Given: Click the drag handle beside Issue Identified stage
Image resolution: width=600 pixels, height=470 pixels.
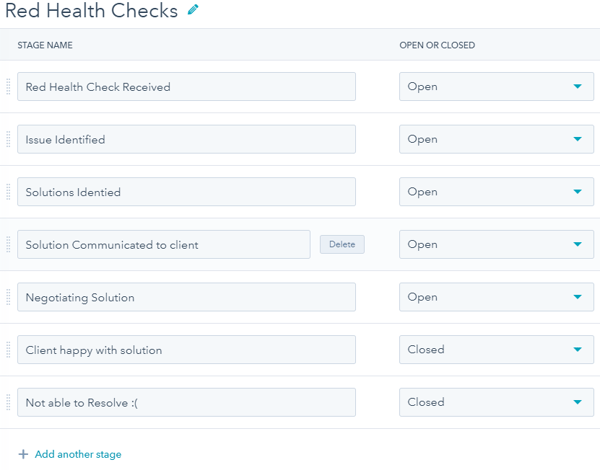Looking at the screenshot, I should click(8, 140).
